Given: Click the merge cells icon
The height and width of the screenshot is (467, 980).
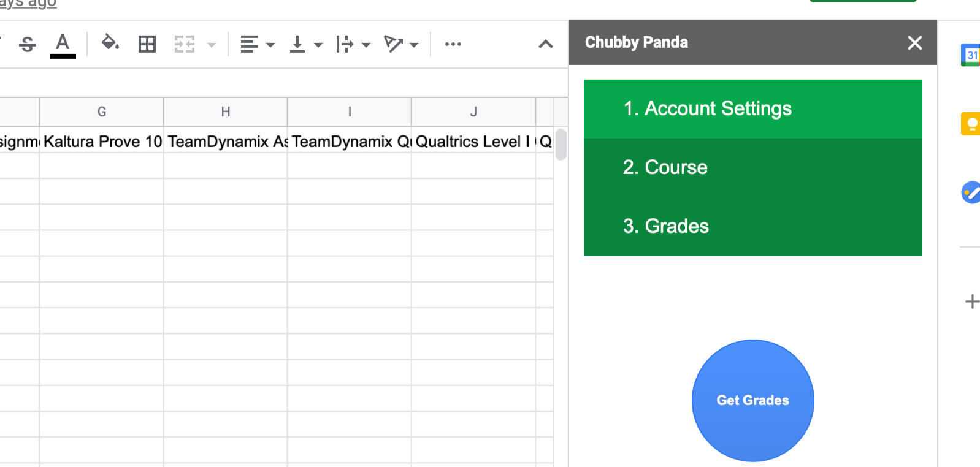Looking at the screenshot, I should (x=185, y=44).
